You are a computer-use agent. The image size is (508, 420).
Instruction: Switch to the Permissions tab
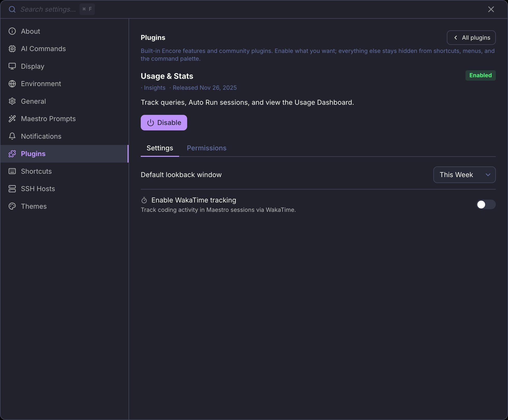[207, 148]
